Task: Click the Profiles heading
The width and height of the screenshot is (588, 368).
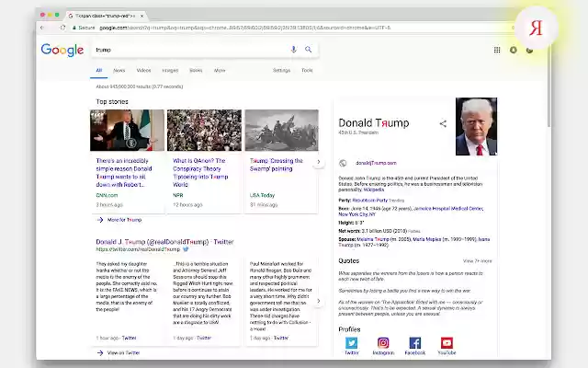Action: pyautogui.click(x=349, y=329)
